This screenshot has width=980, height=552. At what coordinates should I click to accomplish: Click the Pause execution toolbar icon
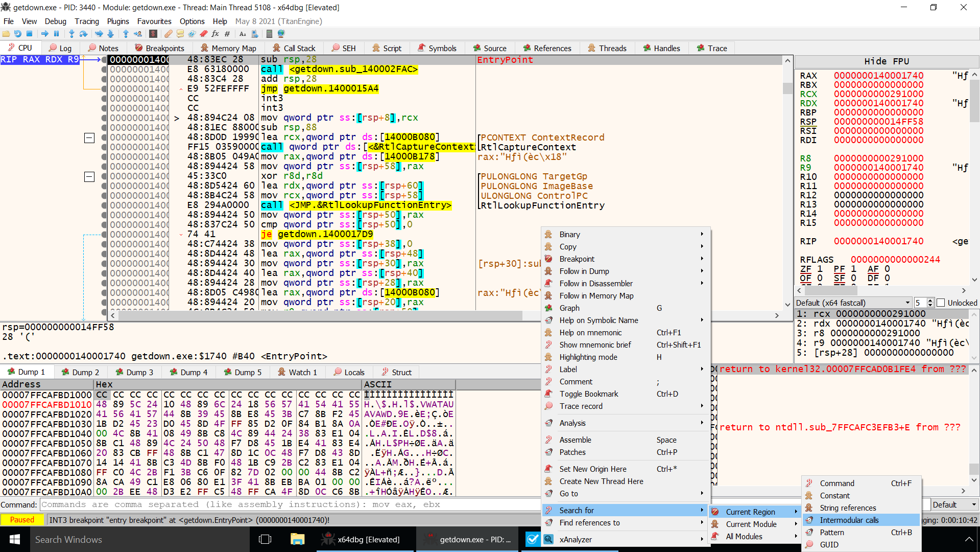point(57,34)
